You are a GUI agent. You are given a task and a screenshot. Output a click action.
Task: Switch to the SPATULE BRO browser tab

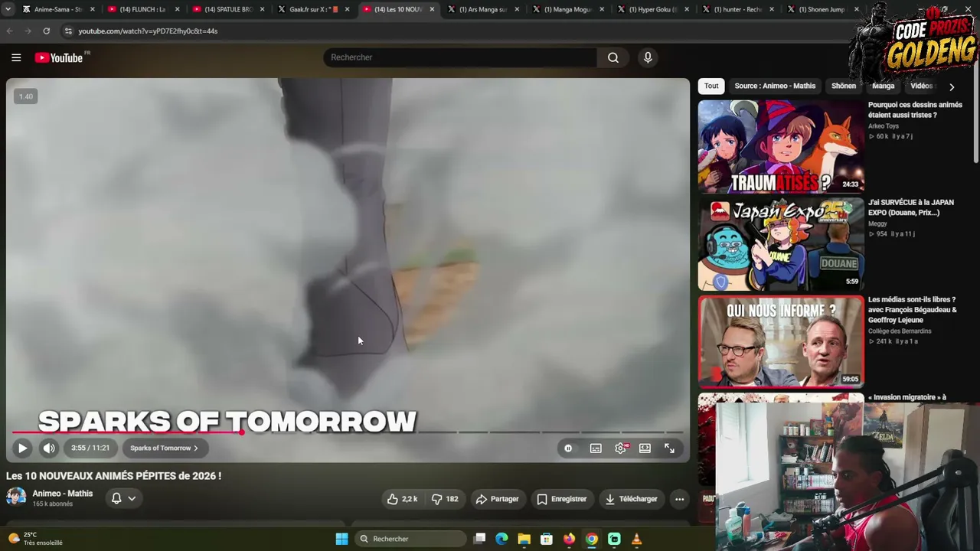(x=227, y=9)
